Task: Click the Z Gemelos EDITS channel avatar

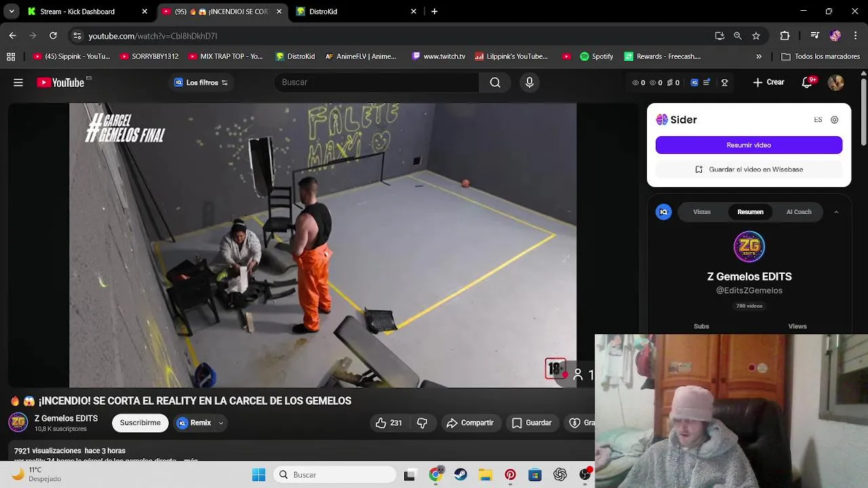Action: click(18, 423)
